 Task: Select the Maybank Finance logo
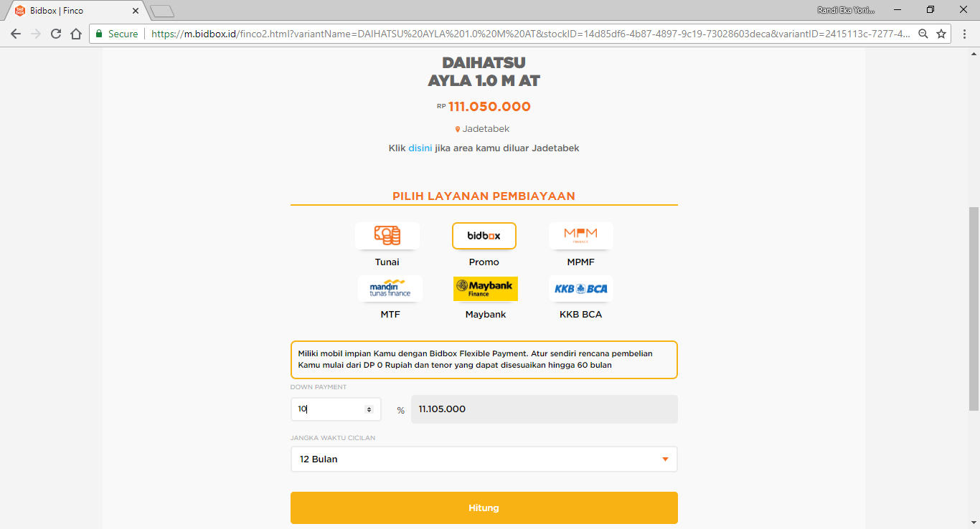tap(486, 289)
